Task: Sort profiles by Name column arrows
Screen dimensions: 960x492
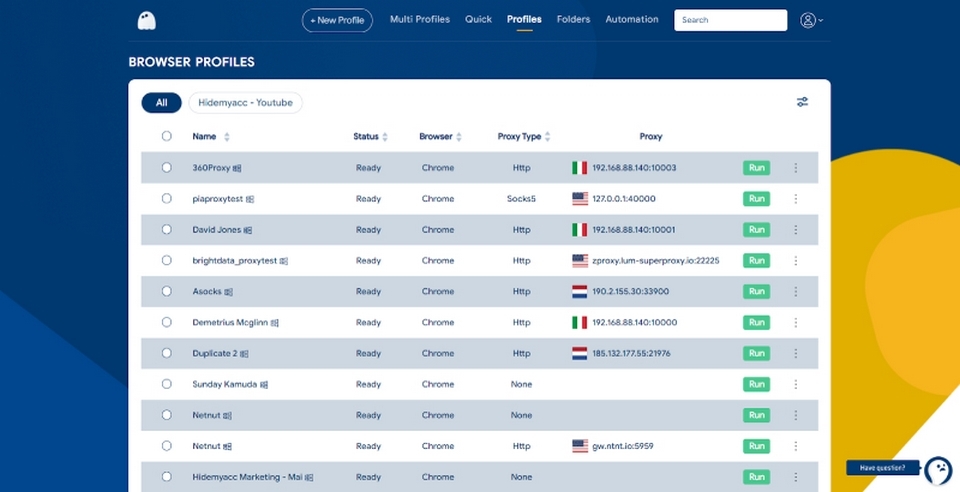Action: [227, 137]
